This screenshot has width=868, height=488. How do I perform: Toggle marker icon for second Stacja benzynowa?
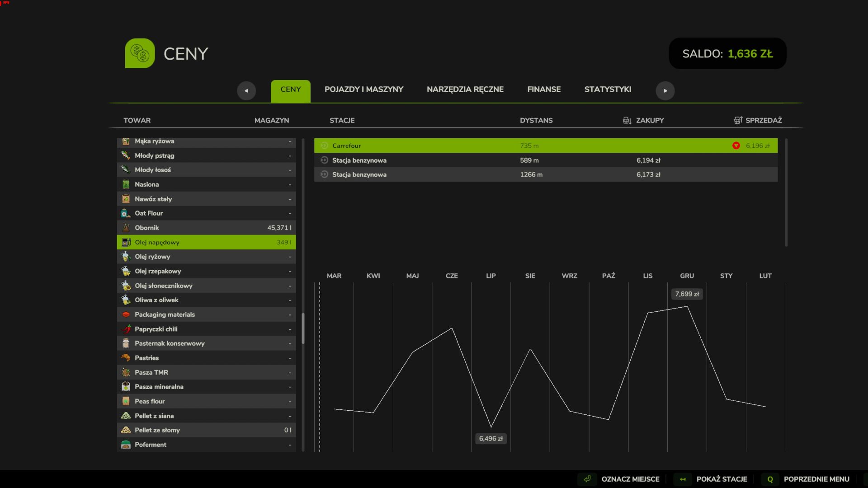point(324,174)
